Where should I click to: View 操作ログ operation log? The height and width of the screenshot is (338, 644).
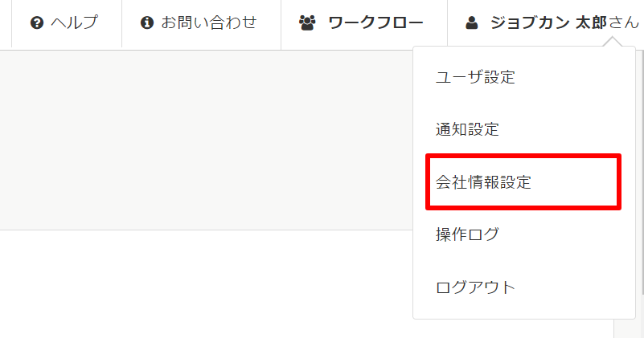coord(468,234)
